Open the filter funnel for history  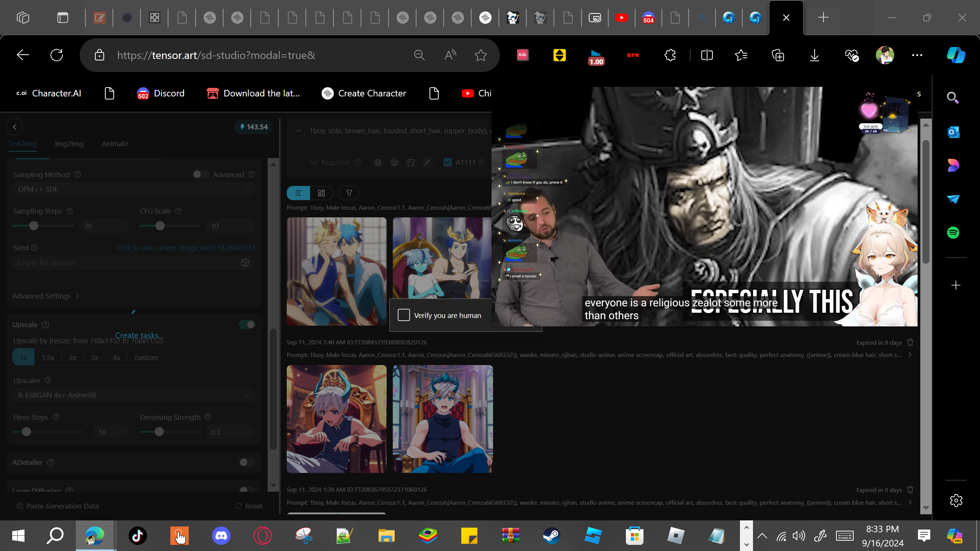(349, 193)
